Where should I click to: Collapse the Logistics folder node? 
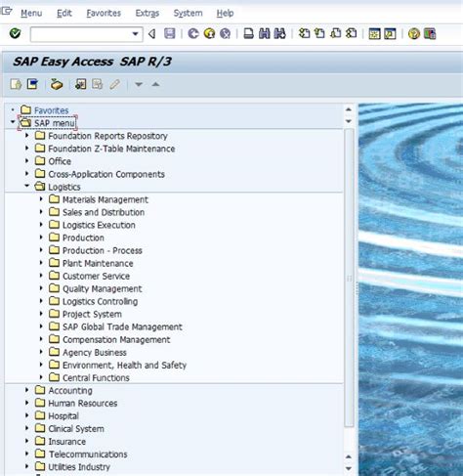click(27, 186)
